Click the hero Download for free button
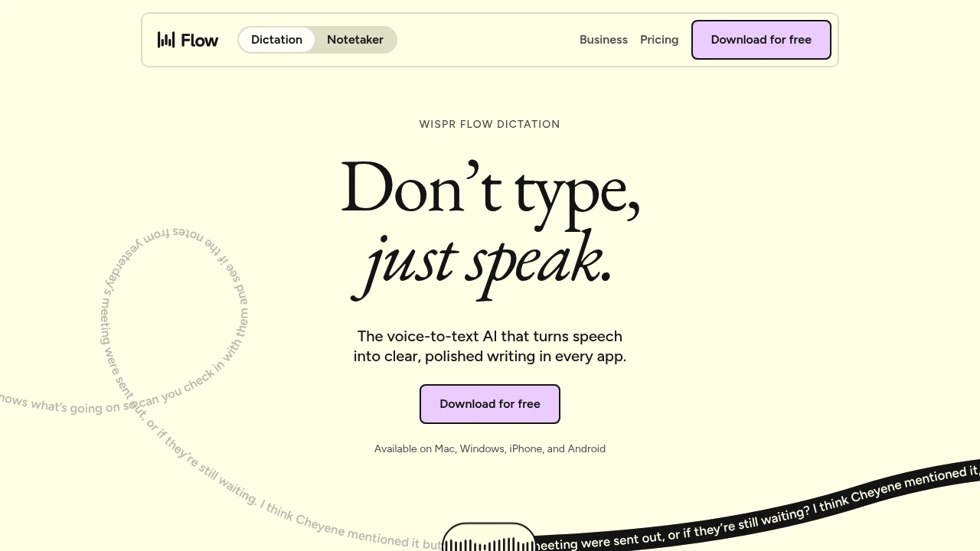The image size is (980, 551). tap(490, 404)
